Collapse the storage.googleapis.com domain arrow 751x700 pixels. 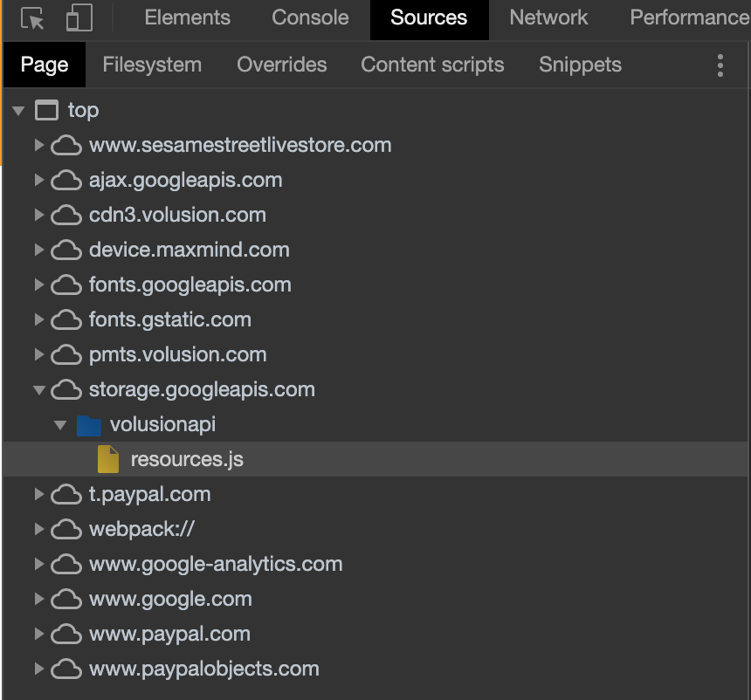pos(39,391)
